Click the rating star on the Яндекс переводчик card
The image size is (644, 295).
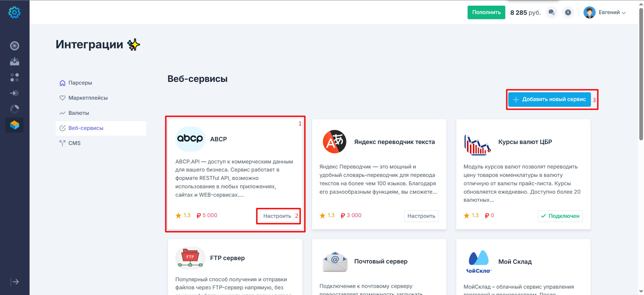(323, 215)
